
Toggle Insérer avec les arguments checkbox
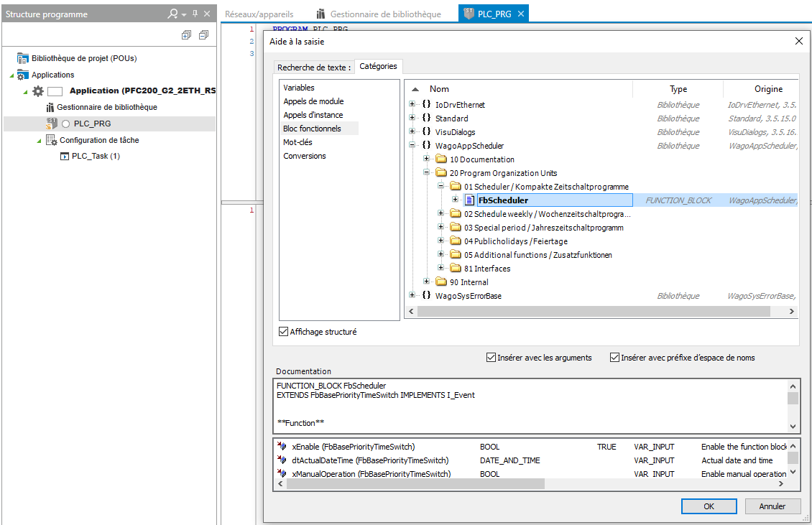[491, 357]
